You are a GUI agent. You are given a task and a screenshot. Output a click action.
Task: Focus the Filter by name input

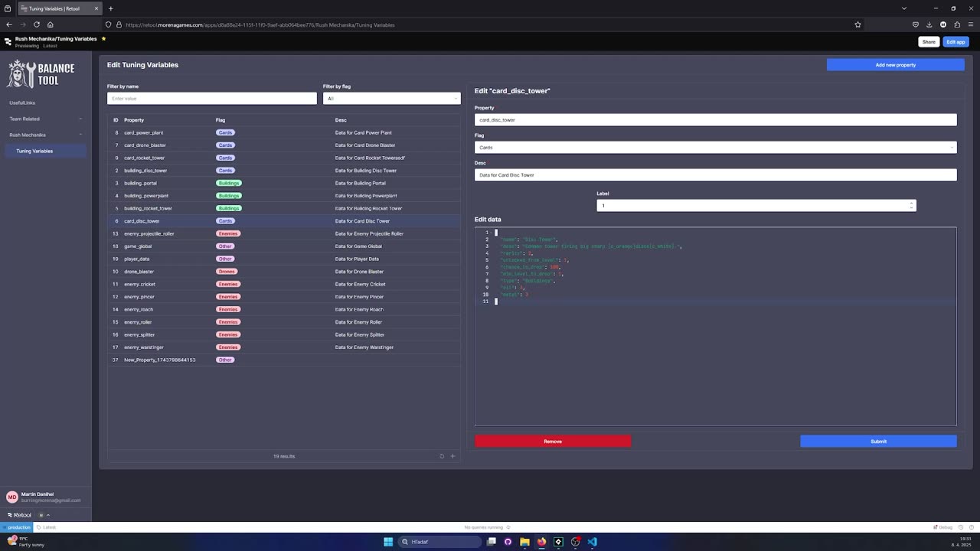[x=212, y=98]
